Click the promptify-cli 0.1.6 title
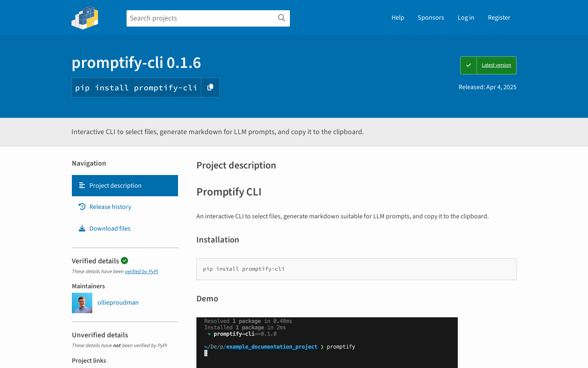Image resolution: width=588 pixels, height=368 pixels. pyautogui.click(x=136, y=63)
